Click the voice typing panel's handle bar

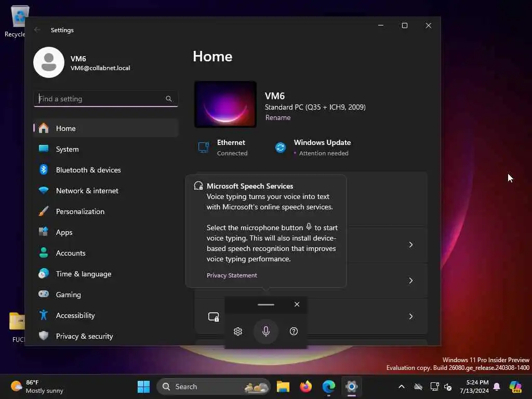(x=266, y=304)
